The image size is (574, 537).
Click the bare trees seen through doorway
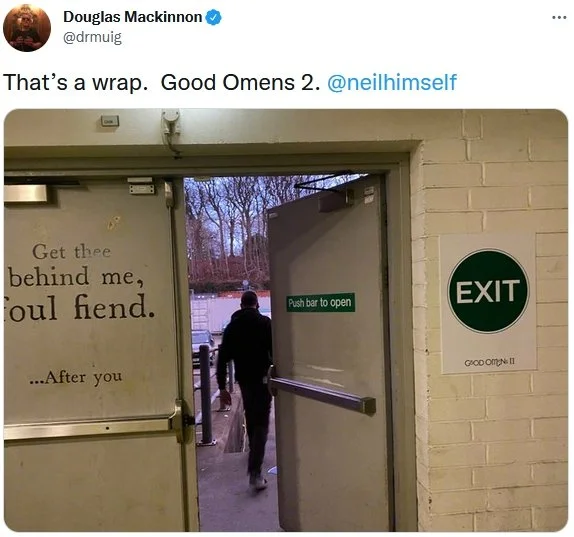(x=229, y=229)
